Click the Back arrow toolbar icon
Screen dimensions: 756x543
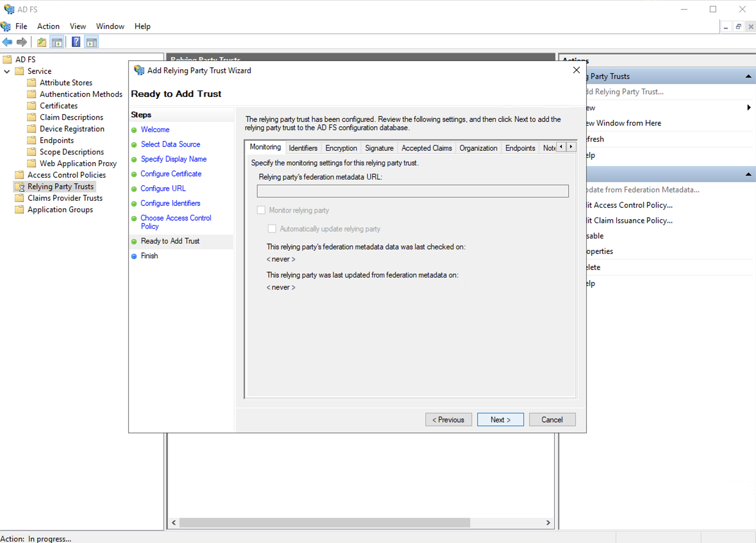7,42
